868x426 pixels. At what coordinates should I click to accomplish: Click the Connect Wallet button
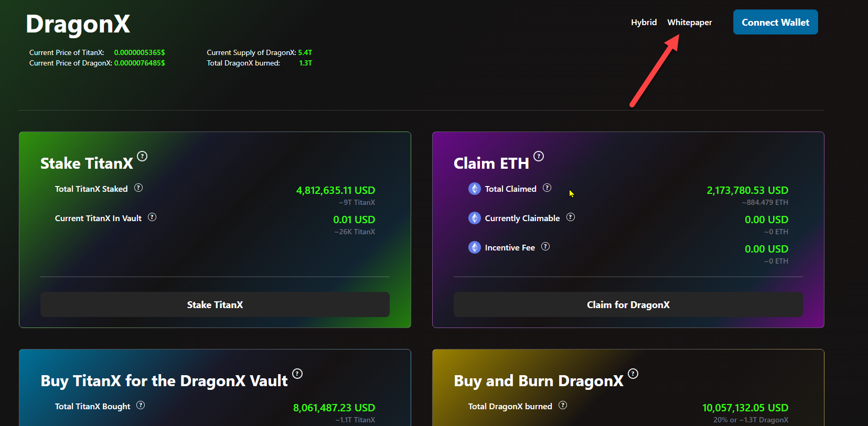pos(775,22)
